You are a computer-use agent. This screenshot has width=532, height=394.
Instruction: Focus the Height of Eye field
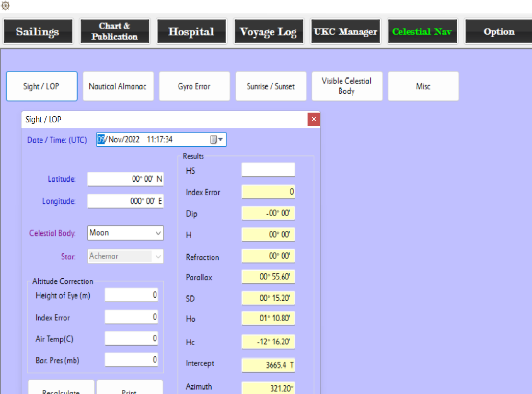tap(131, 295)
